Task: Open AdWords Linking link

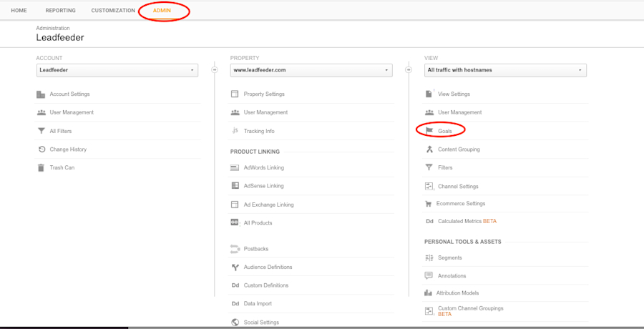Action: pyautogui.click(x=263, y=167)
